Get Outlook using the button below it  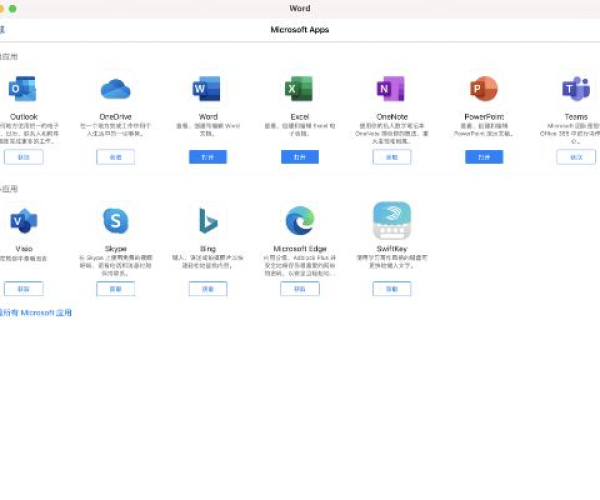24,157
